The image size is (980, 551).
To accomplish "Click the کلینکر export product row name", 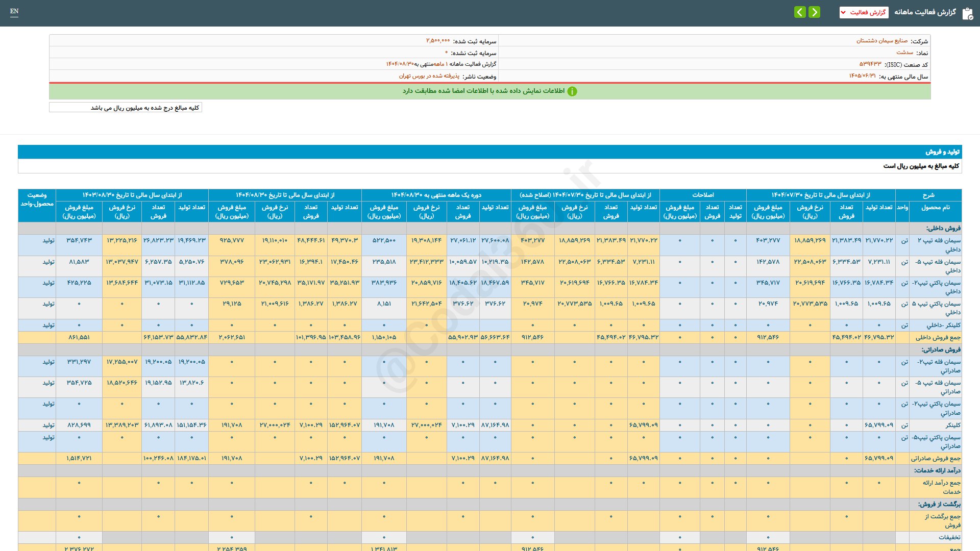I will [952, 425].
